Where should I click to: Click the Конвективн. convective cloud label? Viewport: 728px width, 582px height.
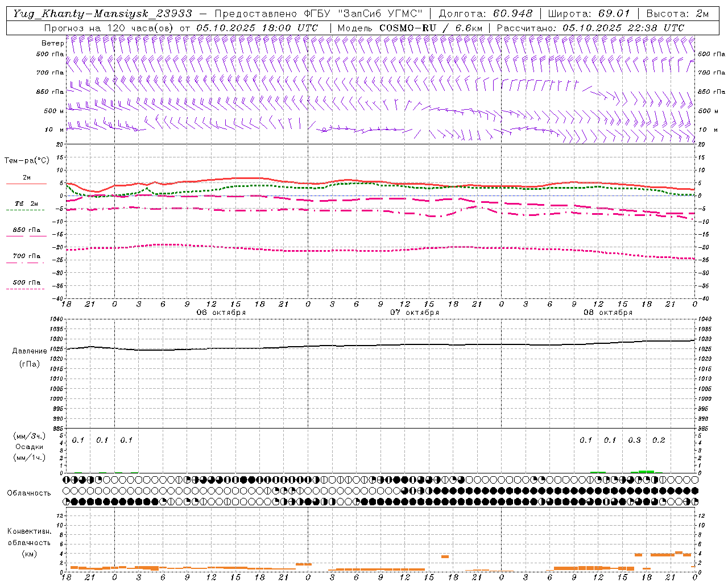[x=30, y=531]
